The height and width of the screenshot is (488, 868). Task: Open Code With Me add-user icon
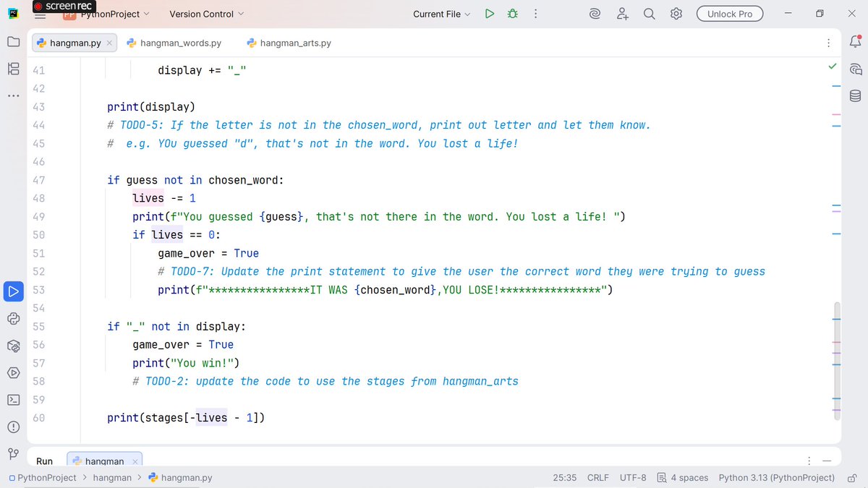coord(623,14)
